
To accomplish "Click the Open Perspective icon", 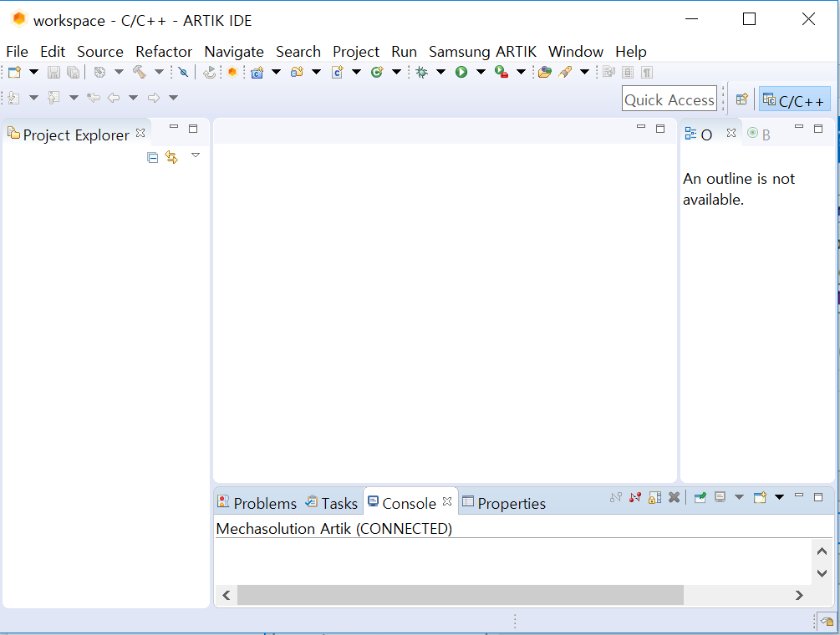I will pos(742,99).
